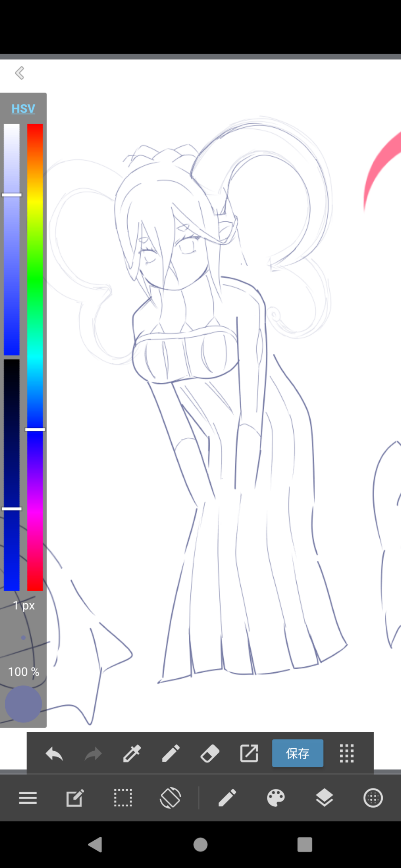Open the dotted grid shortcut menu
Screen dimensions: 401x868
[347, 753]
